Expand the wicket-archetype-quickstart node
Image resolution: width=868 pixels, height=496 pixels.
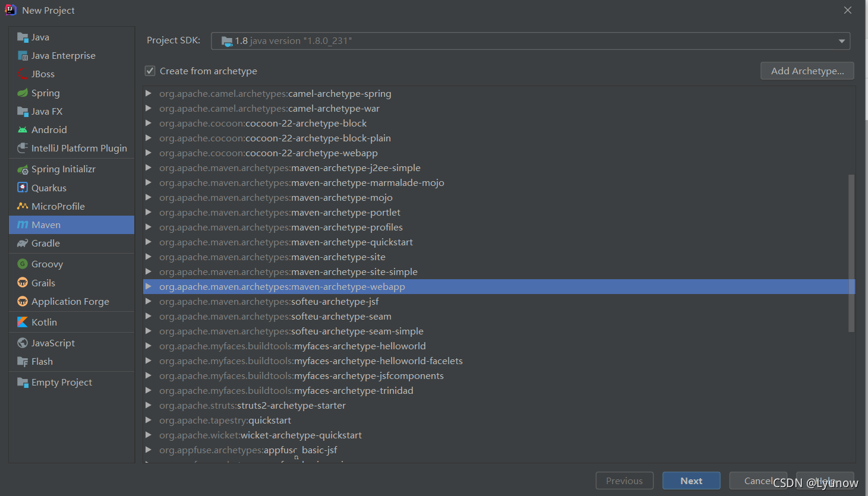pos(149,435)
